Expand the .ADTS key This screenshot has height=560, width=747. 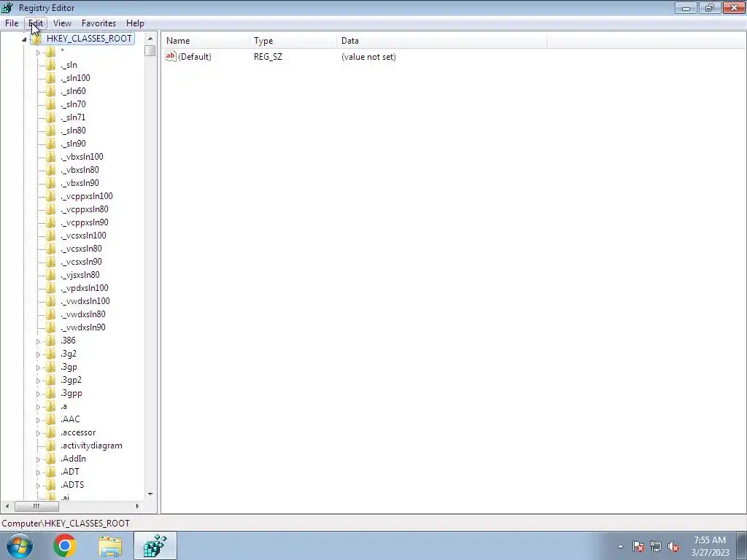[38, 485]
